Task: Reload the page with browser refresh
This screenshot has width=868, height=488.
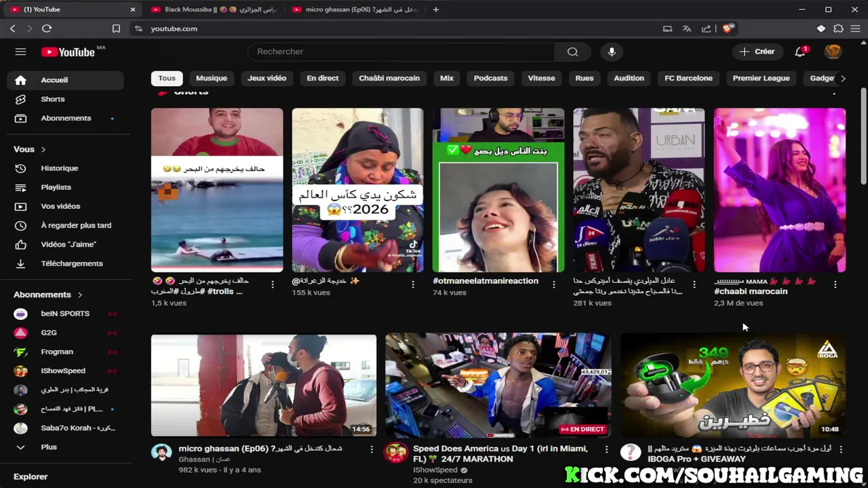Action: [47, 28]
